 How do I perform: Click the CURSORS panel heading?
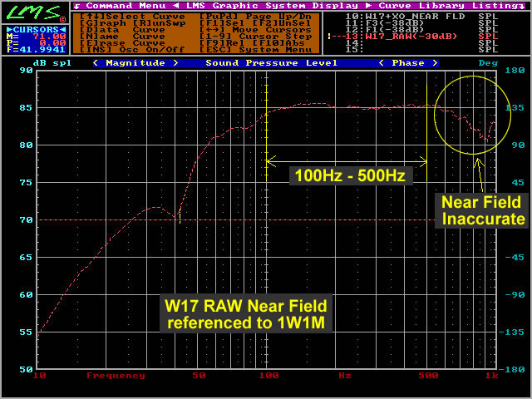(x=36, y=30)
